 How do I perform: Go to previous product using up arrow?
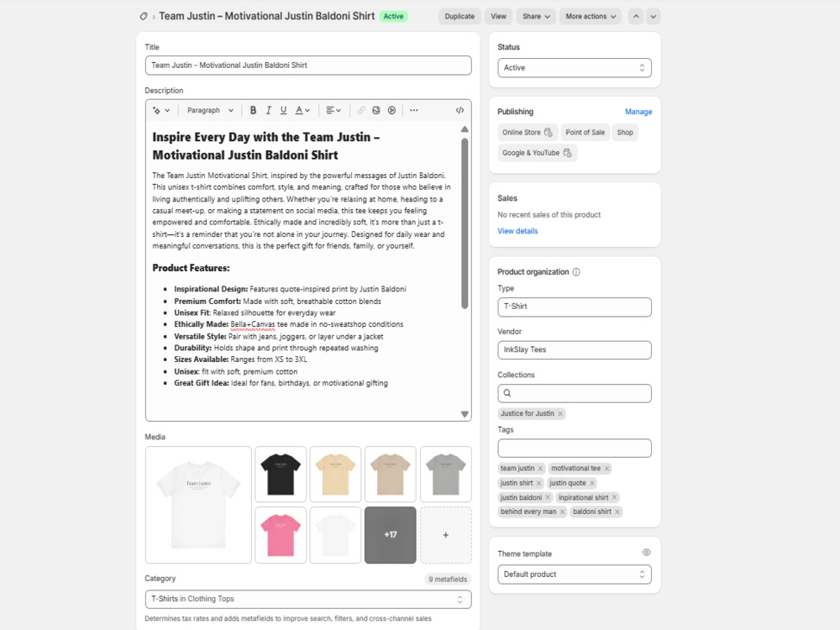pyautogui.click(x=636, y=16)
